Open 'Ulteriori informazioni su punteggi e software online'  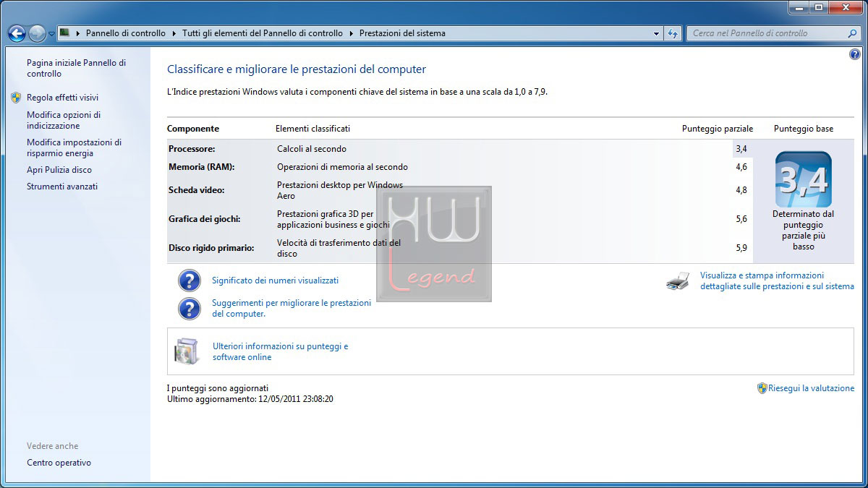point(281,351)
